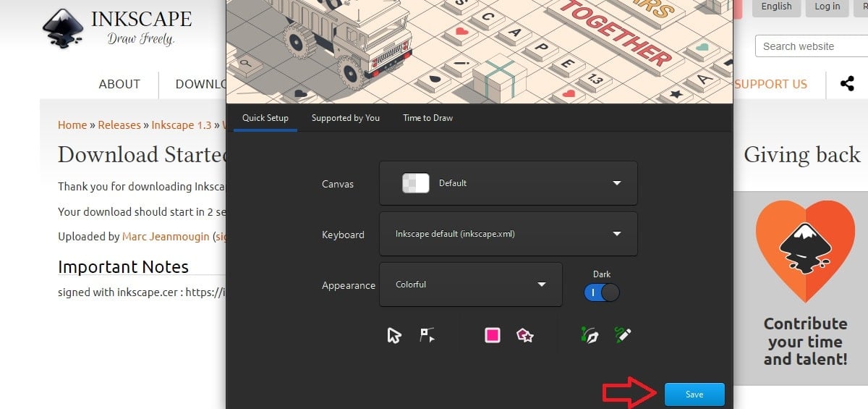
Task: Switch to the Quick Setup tab
Action: pos(265,118)
